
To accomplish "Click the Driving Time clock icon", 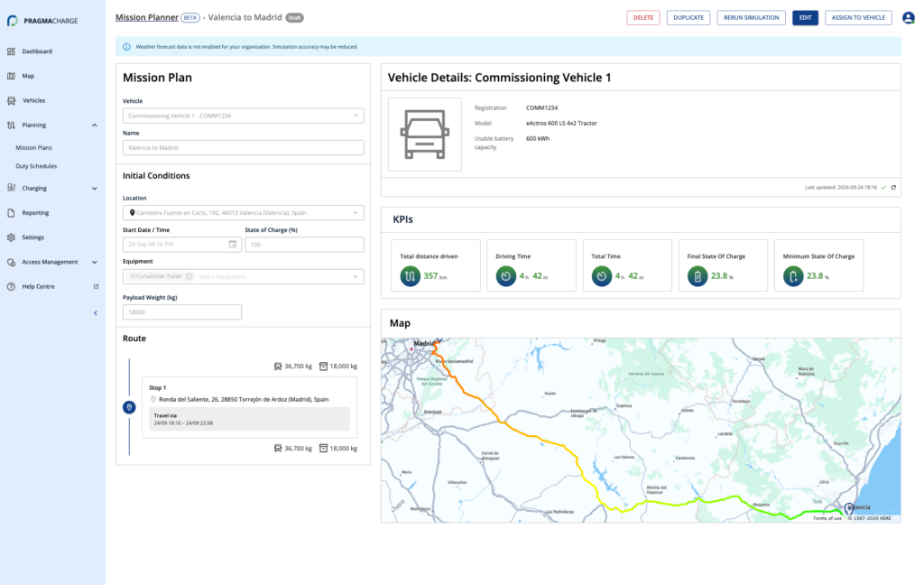I will point(505,276).
